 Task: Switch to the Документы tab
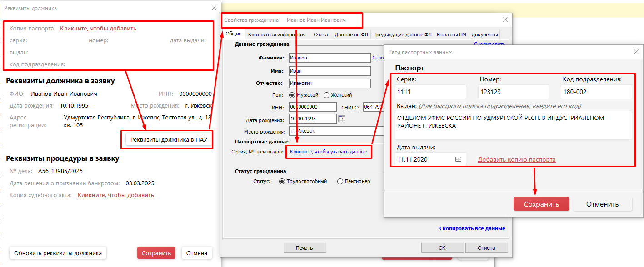pos(484,35)
